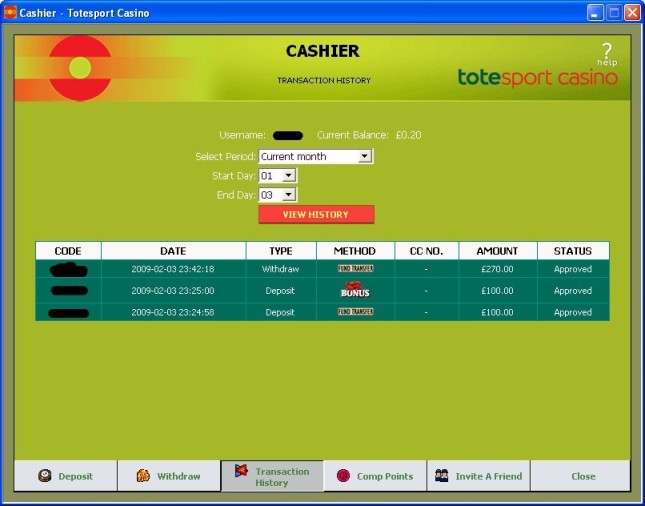The width and height of the screenshot is (645, 506).
Task: Open the Start Day dropdown
Action: tap(277, 176)
